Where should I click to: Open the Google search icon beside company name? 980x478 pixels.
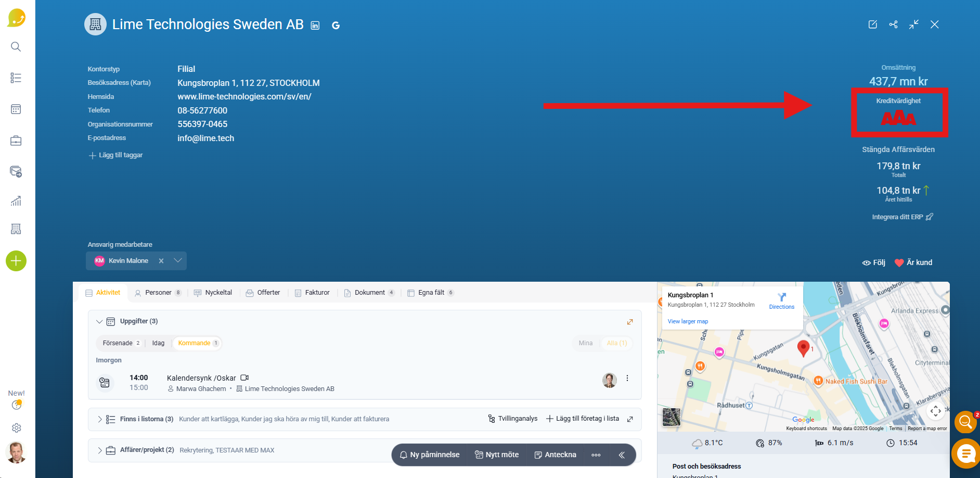point(336,26)
